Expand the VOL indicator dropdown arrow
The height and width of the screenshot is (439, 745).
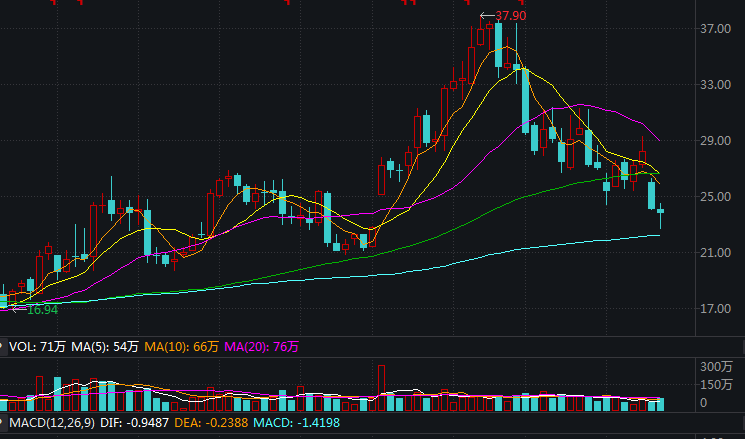tap(4, 347)
